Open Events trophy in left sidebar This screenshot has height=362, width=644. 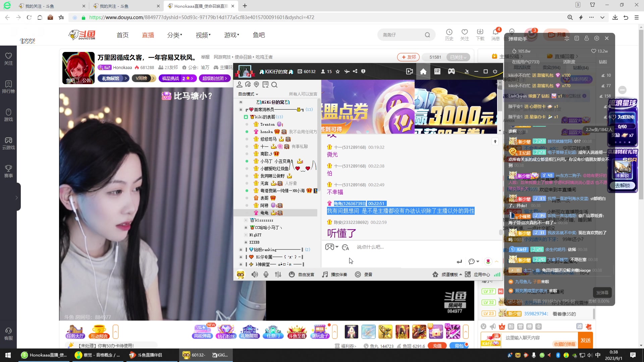click(8, 171)
